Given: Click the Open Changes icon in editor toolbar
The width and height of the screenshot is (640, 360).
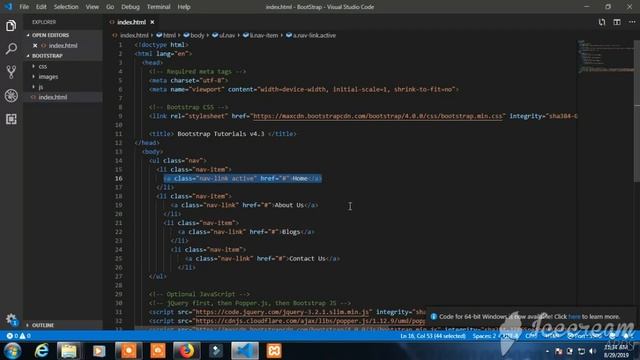Looking at the screenshot, I should pos(602,22).
